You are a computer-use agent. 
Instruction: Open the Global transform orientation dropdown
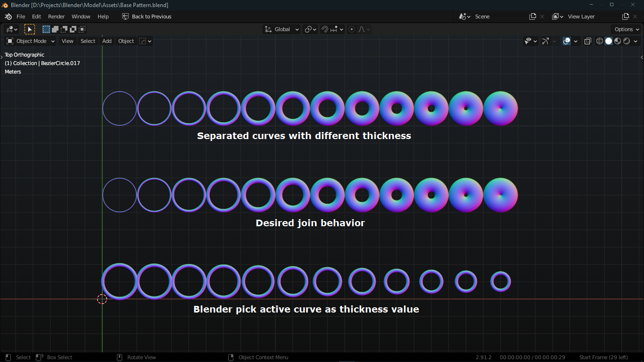tap(281, 29)
